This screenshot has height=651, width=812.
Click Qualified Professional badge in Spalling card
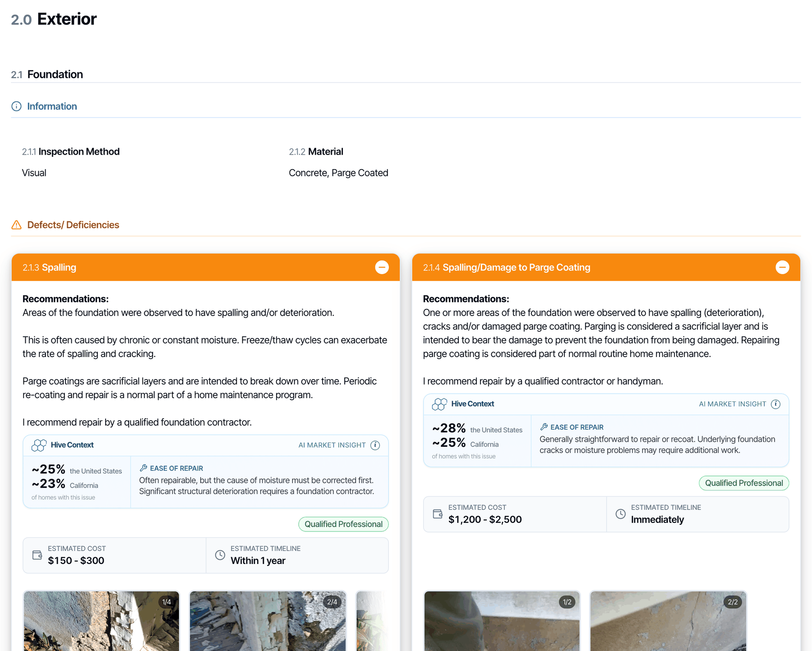click(x=343, y=524)
